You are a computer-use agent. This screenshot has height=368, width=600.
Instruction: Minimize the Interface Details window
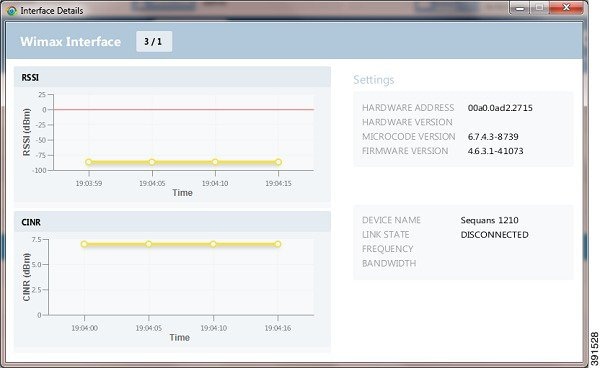click(x=520, y=8)
